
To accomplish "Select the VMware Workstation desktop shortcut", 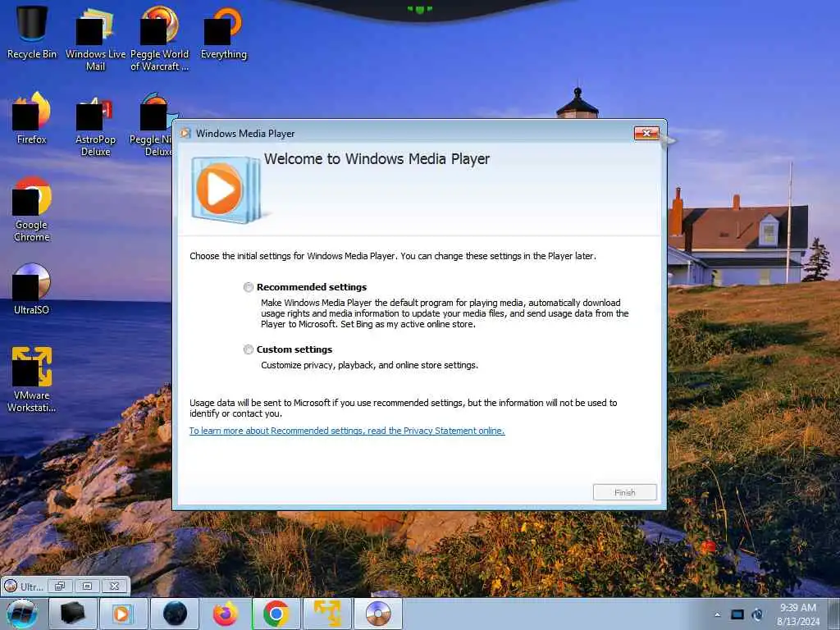I will 32,380.
